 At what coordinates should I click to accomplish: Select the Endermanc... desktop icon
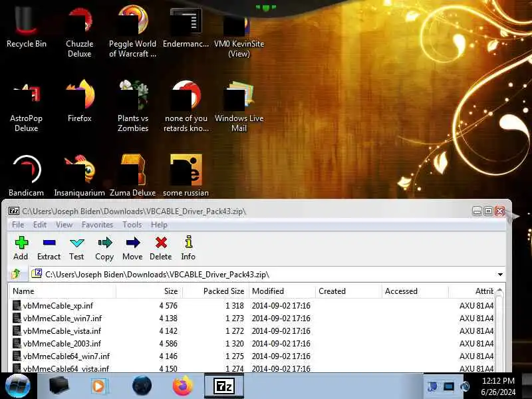(x=186, y=28)
